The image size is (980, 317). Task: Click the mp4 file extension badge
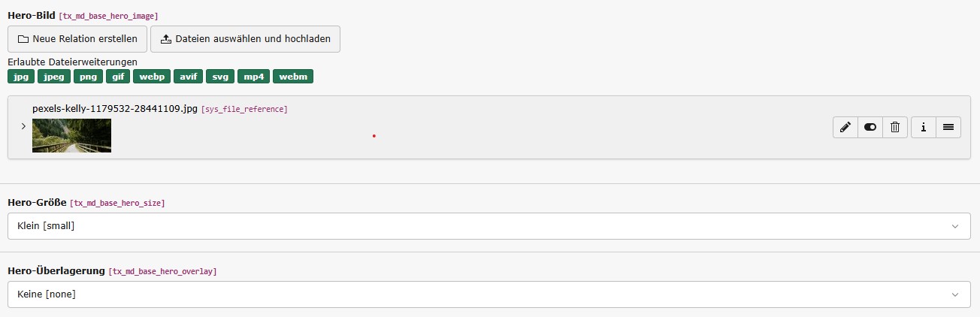point(253,77)
